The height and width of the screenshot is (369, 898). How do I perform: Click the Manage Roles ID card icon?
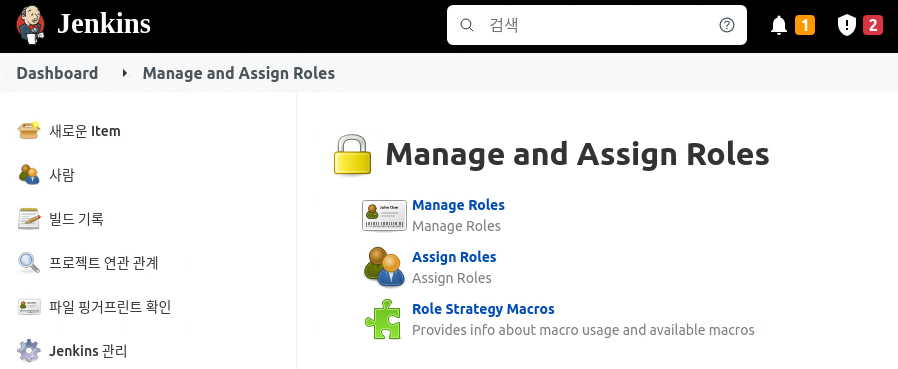point(384,215)
